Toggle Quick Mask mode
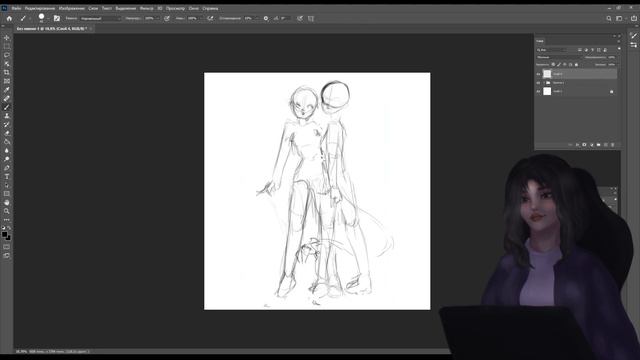Viewport: 640px width, 360px height. pos(7,247)
